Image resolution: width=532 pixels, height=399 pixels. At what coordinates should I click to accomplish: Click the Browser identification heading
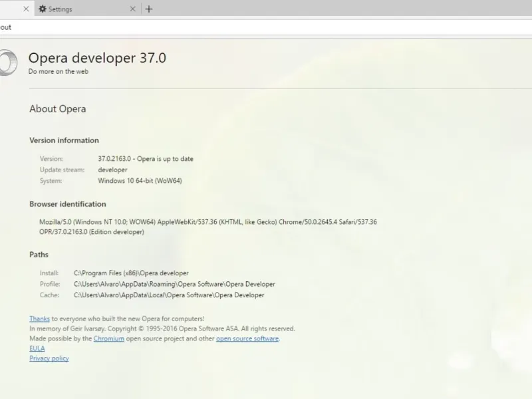pyautogui.click(x=68, y=204)
